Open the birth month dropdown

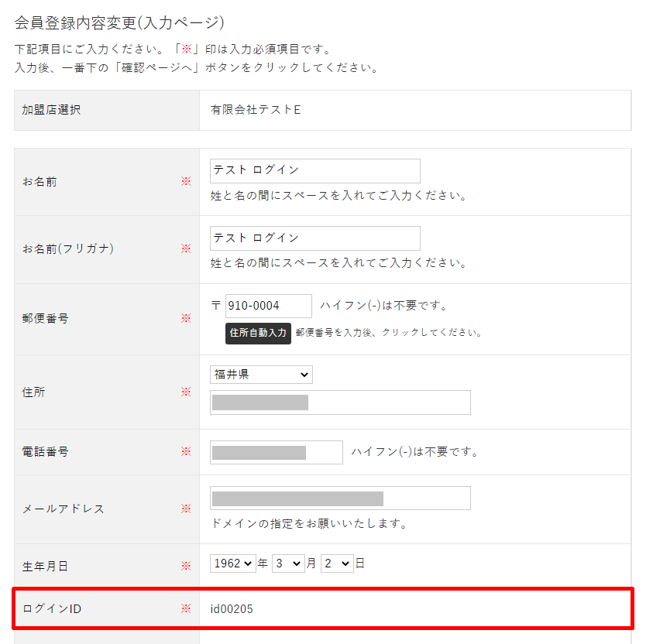coord(287,564)
